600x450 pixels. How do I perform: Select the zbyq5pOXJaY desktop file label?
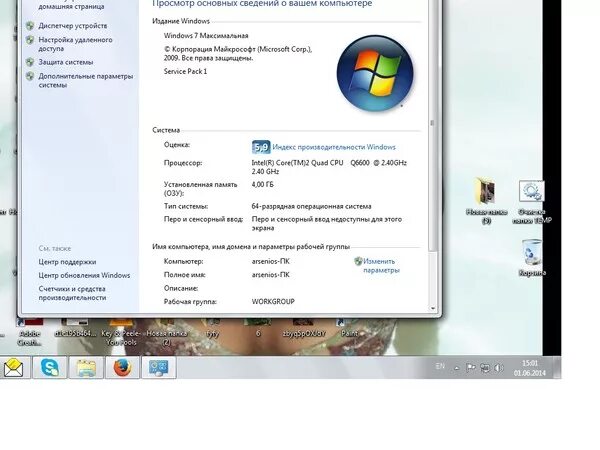(304, 334)
